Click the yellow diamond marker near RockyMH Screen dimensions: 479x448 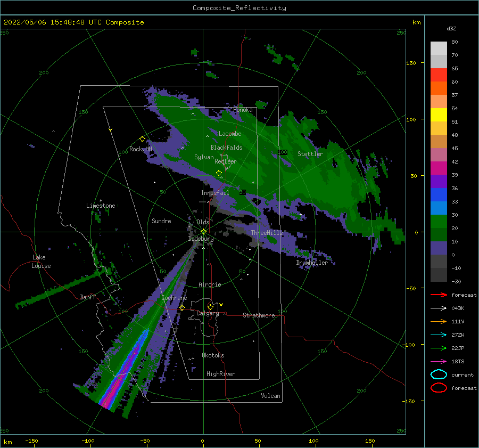142,139
